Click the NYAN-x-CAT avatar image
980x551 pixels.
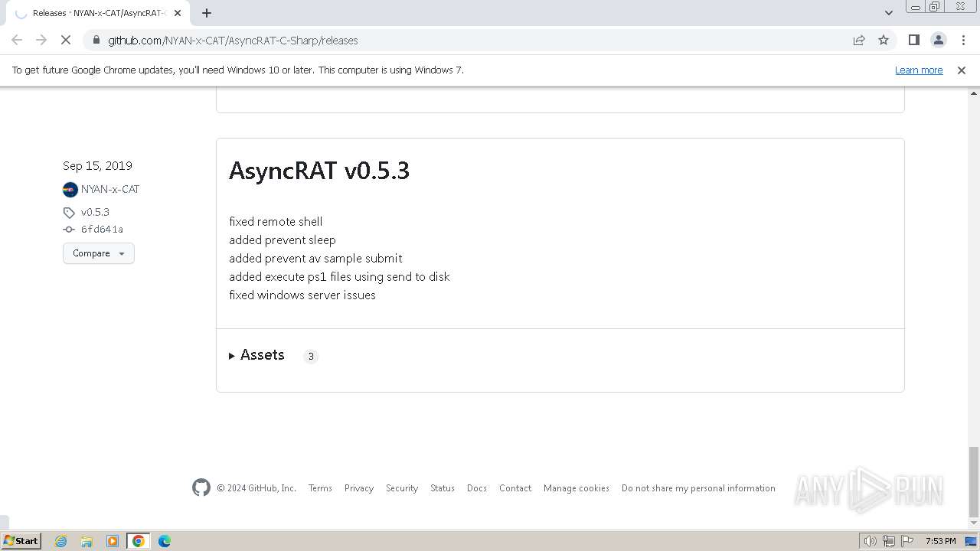[x=70, y=190]
